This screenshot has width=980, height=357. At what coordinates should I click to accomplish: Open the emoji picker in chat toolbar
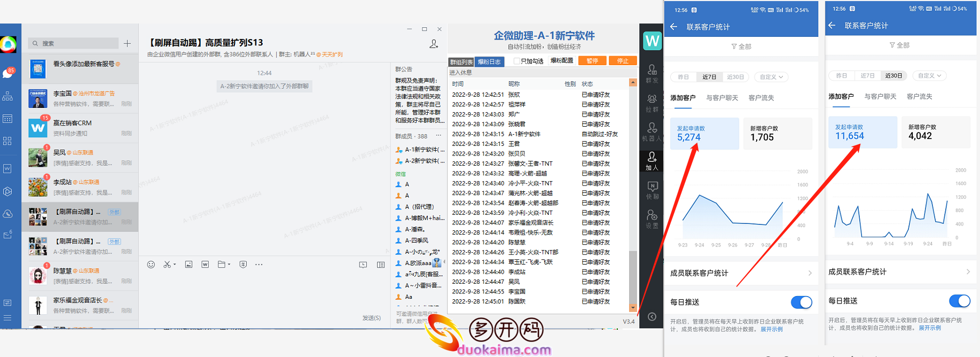pyautogui.click(x=151, y=265)
